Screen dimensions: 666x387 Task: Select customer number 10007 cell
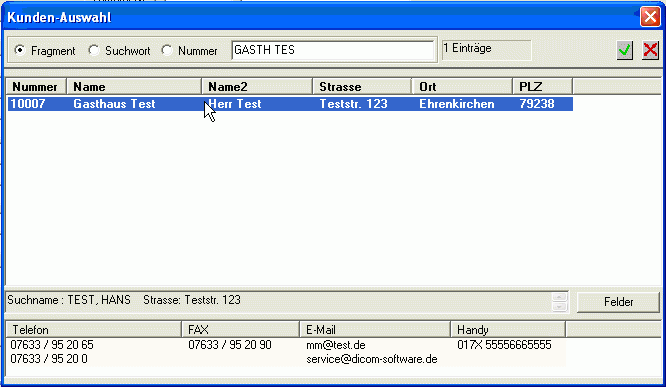tap(28, 104)
